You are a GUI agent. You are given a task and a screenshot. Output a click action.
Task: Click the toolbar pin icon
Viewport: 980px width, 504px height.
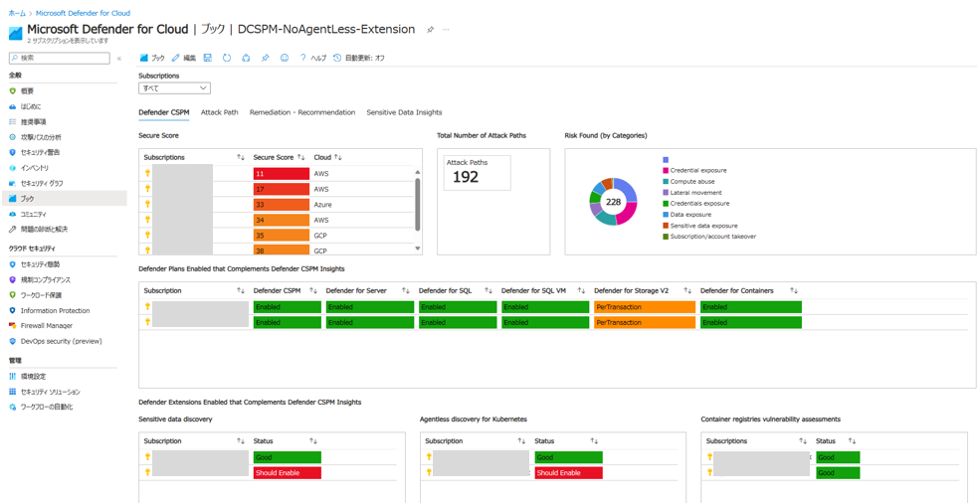[265, 58]
